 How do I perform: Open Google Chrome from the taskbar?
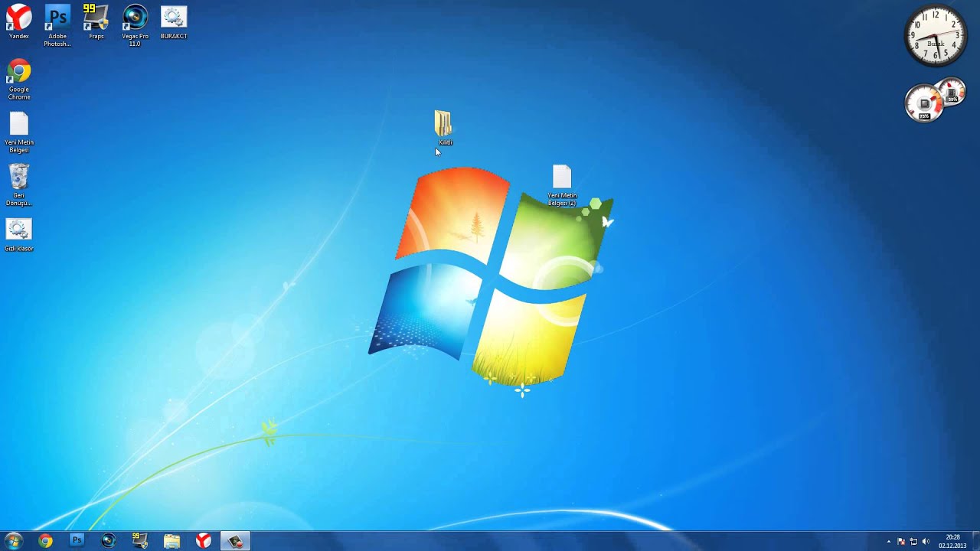point(45,541)
